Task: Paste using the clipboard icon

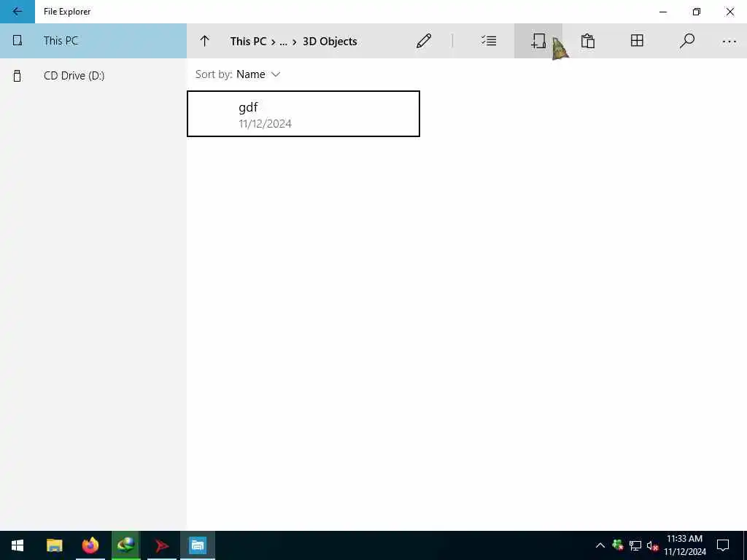Action: [x=588, y=41]
